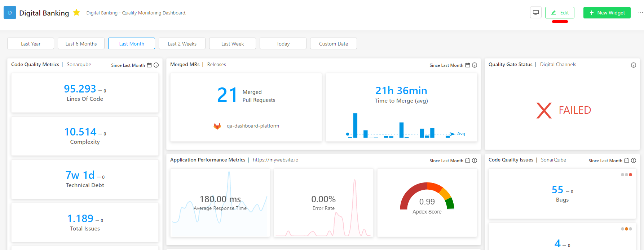644x250 pixels.
Task: Click the Edit dashboard button
Action: 560,13
